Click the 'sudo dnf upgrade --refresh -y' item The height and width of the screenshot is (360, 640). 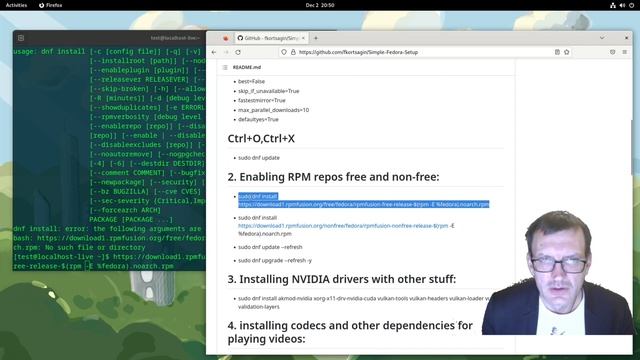coord(275,260)
